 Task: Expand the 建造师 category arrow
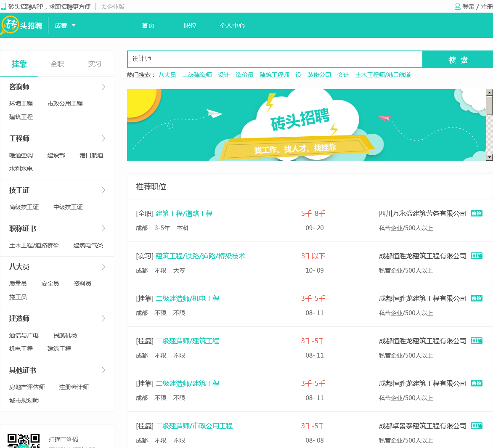pos(103,318)
